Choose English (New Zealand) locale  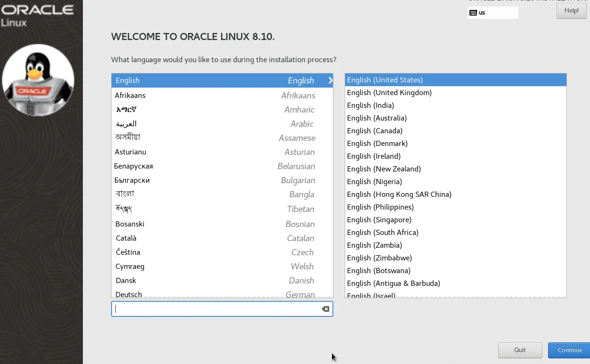coord(455,169)
